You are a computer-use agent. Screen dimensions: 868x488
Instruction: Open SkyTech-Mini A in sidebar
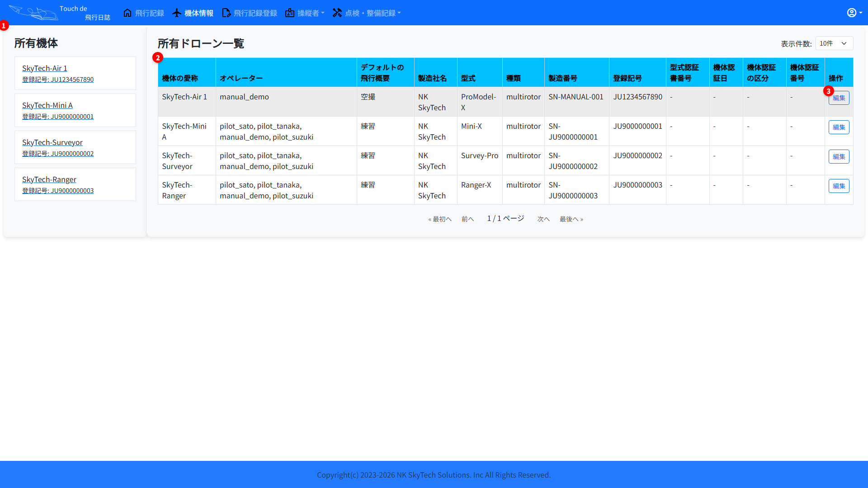click(47, 105)
